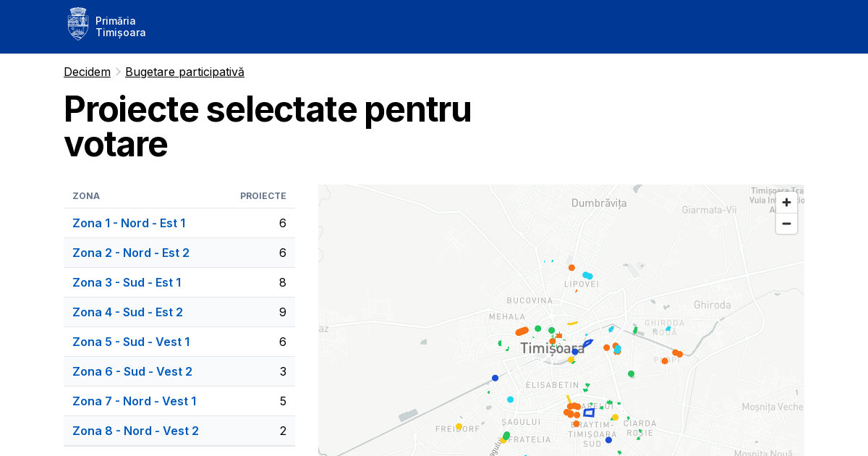Open Zona 1 - Nord - Est 1
Screen dimensions: 868x456
[x=129, y=223]
